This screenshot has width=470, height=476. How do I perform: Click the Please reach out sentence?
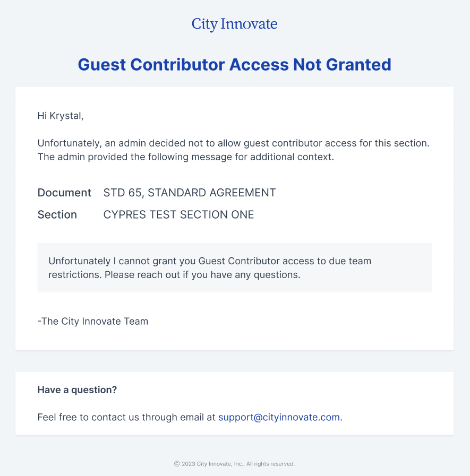(202, 275)
